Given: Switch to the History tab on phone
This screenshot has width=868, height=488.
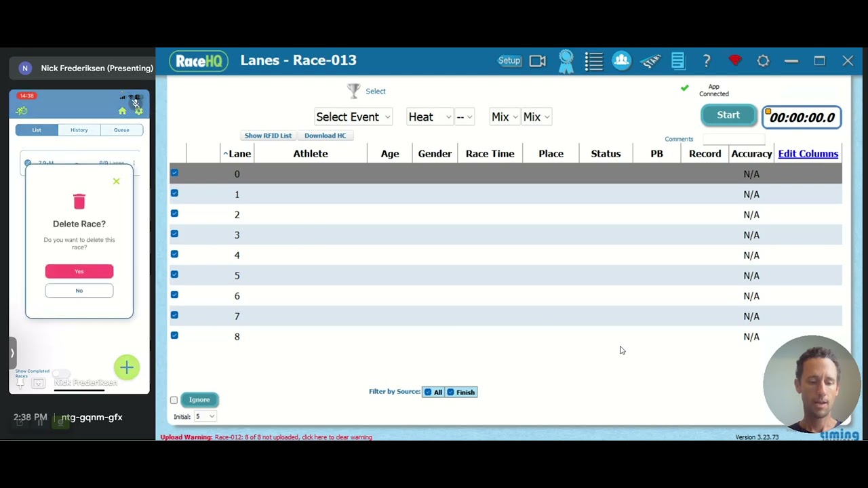Looking at the screenshot, I should [79, 130].
